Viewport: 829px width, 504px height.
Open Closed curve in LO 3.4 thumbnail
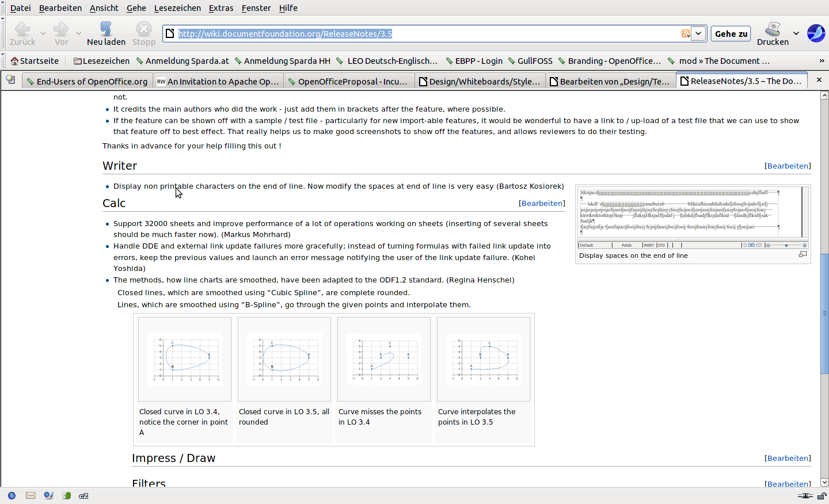point(185,359)
